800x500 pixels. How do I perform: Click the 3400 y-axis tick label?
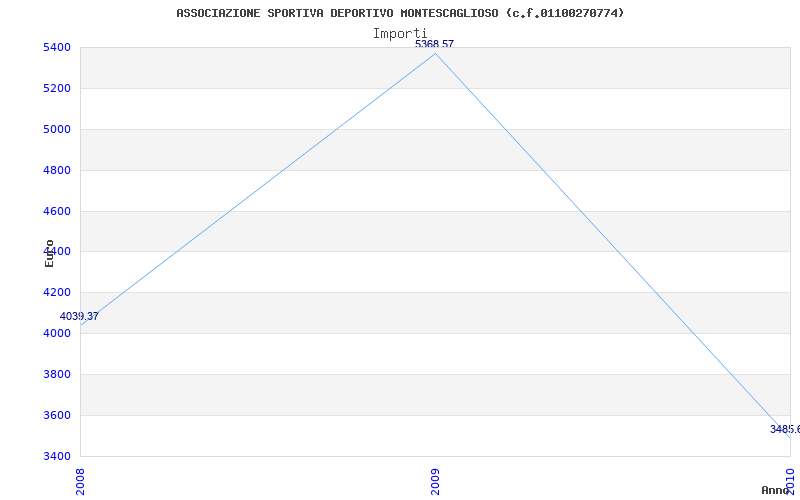[56, 456]
